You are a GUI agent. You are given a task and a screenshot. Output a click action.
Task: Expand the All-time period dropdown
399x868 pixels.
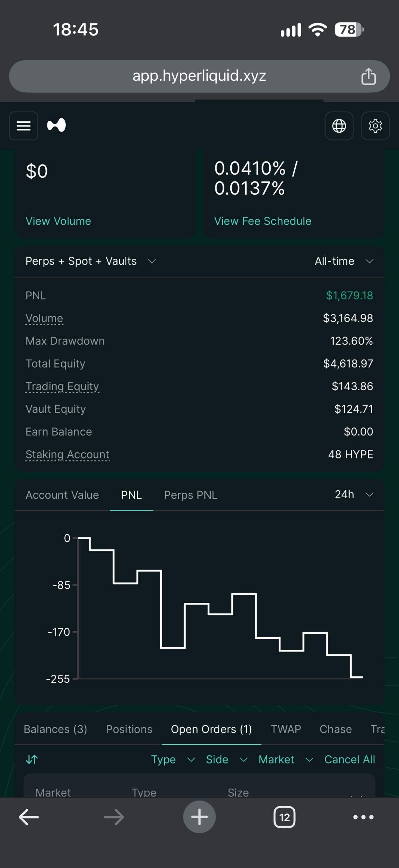(x=344, y=261)
